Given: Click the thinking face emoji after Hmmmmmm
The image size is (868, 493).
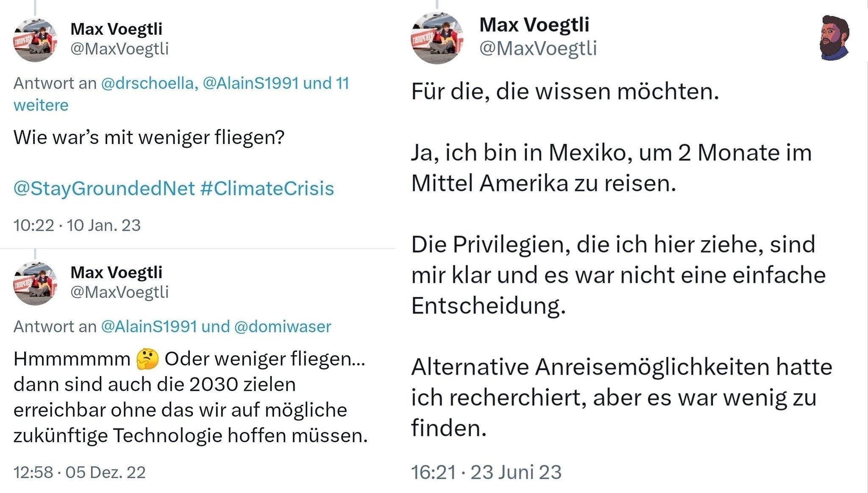Looking at the screenshot, I should tap(147, 359).
